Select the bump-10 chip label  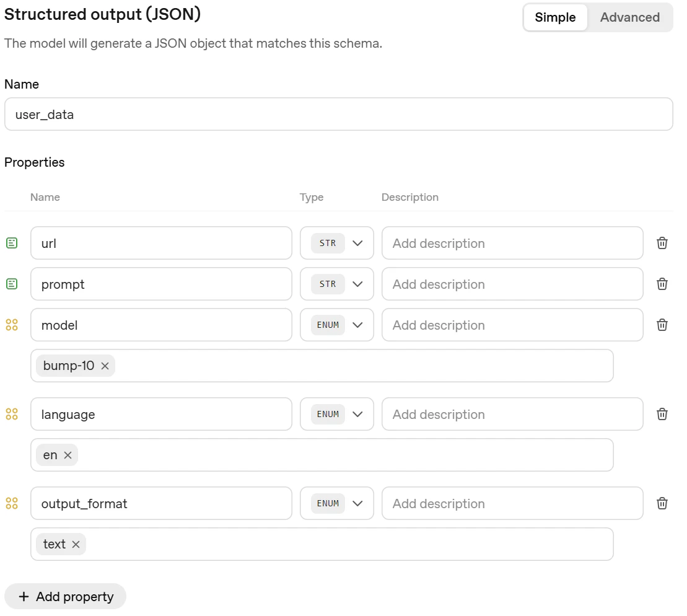(69, 366)
